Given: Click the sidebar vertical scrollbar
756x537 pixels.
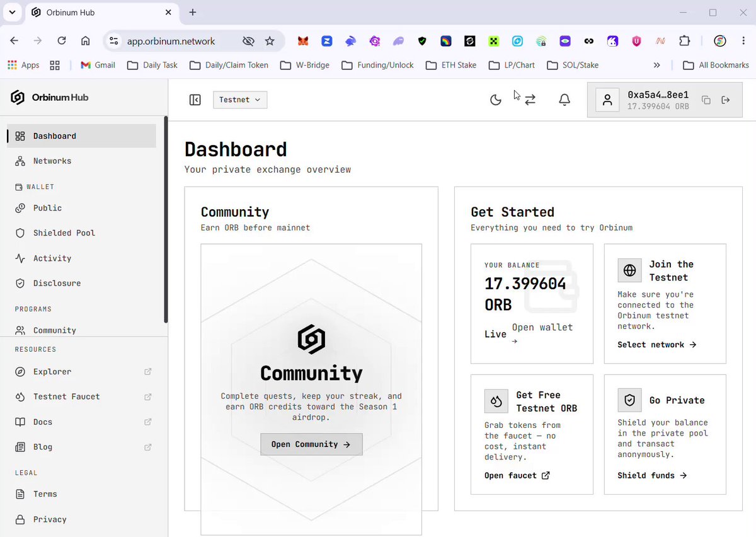Looking at the screenshot, I should (166, 219).
